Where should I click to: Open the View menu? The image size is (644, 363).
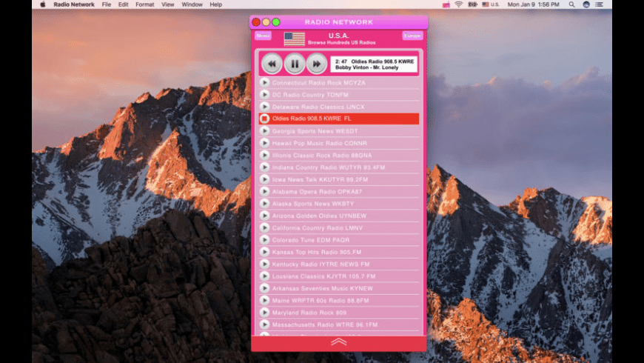tap(167, 4)
